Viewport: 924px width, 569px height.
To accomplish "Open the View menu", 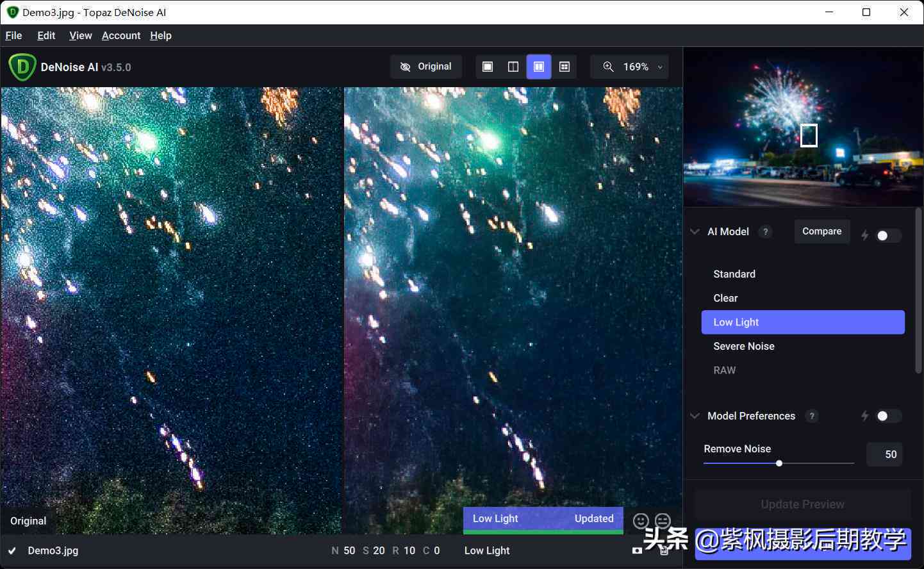I will pyautogui.click(x=81, y=35).
